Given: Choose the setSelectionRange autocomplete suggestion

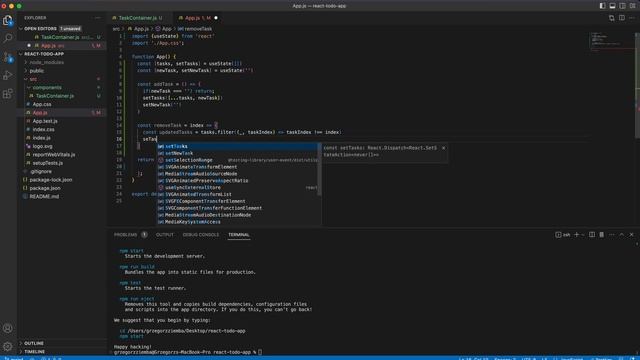Looking at the screenshot, I should pyautogui.click(x=237, y=160).
